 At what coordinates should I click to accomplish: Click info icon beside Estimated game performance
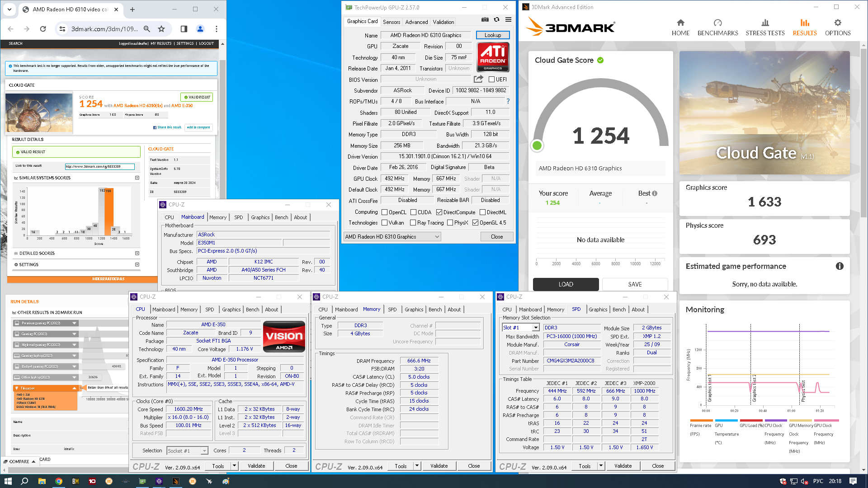click(x=840, y=266)
